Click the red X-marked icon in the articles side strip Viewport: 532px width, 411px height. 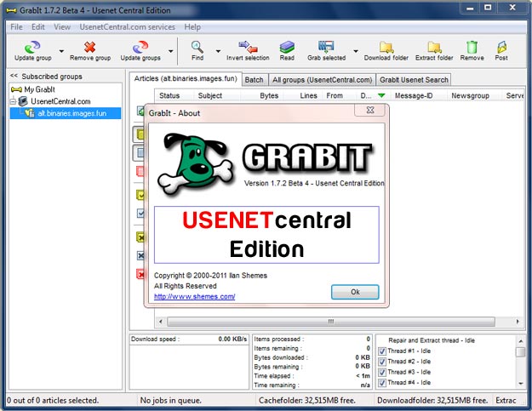coord(140,274)
